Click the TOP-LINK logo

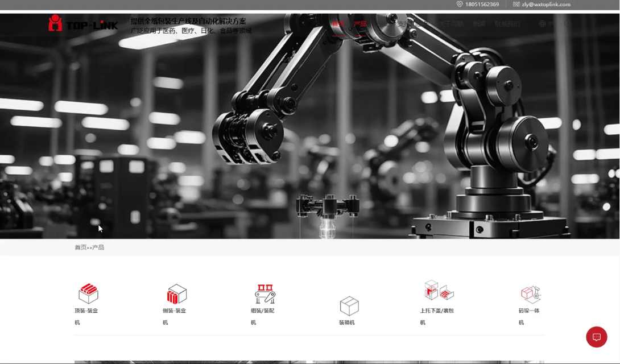83,23
